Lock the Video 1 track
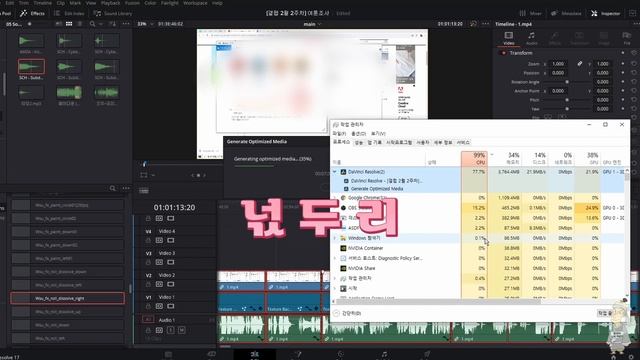 148,306
